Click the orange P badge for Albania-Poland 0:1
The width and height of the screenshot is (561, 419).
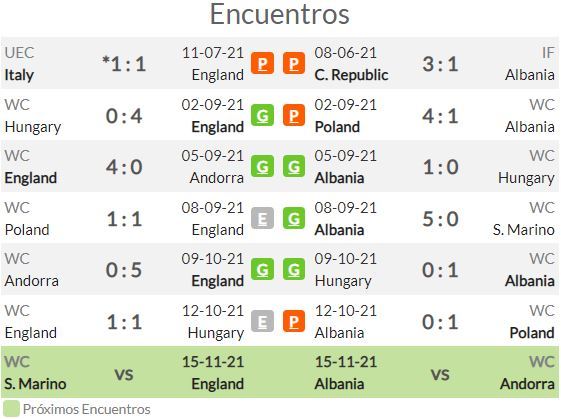[294, 321]
